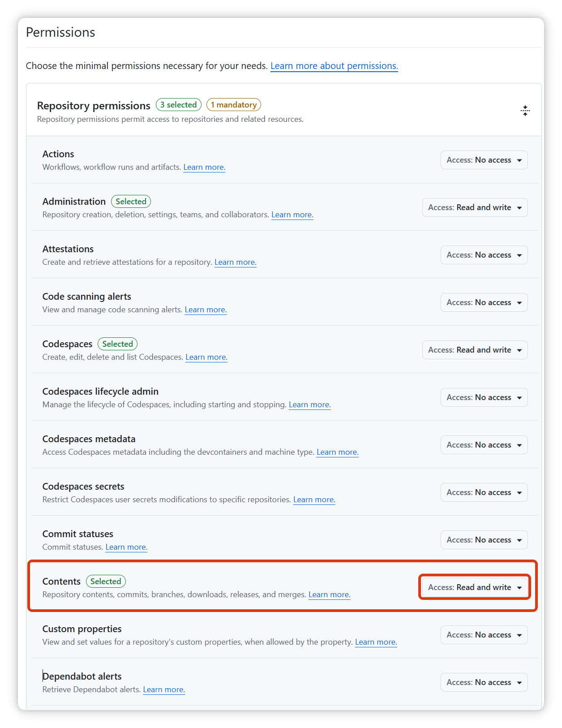The image size is (562, 728).
Task: Change Contents access from Read and write
Action: (475, 587)
